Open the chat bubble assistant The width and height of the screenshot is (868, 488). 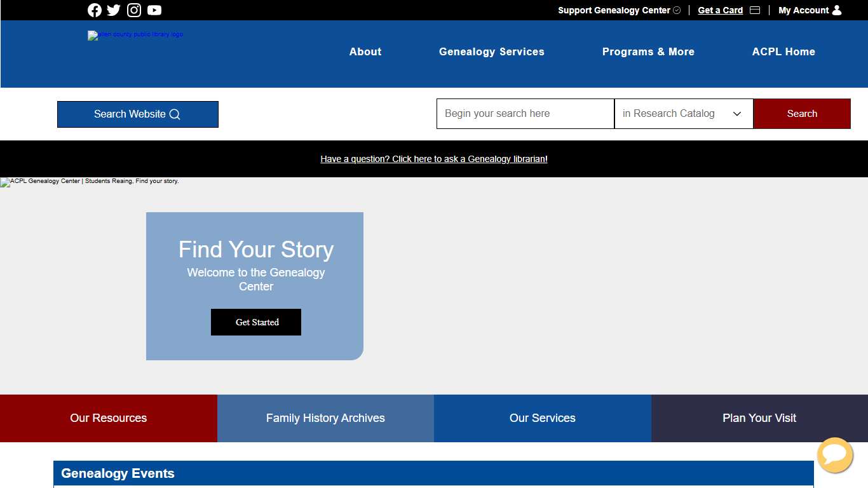835,455
